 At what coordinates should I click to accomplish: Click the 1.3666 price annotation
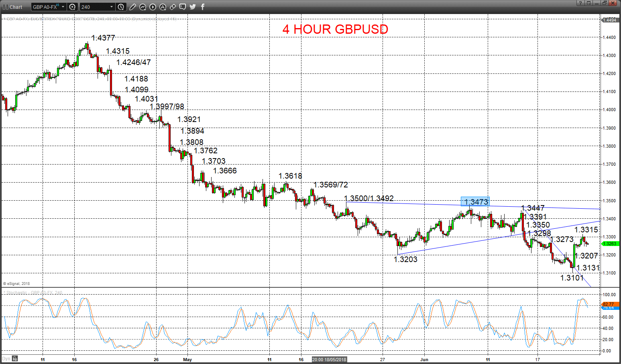[225, 171]
